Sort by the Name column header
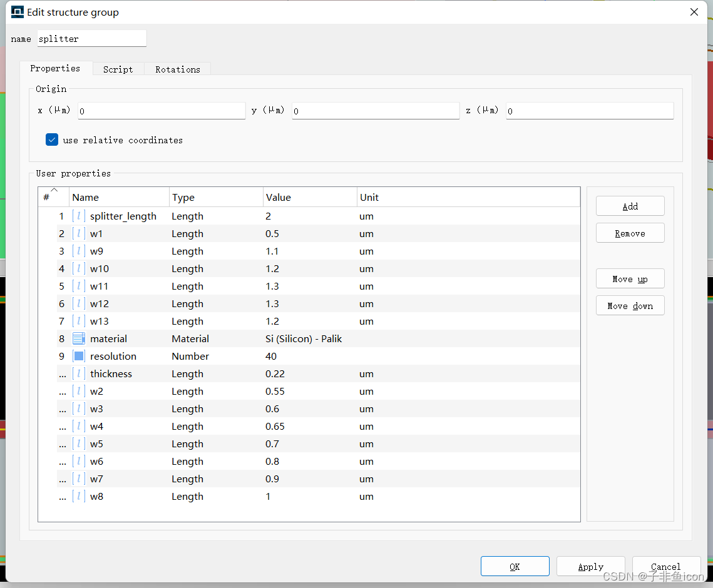Screen dimensions: 713x588 coord(119,197)
